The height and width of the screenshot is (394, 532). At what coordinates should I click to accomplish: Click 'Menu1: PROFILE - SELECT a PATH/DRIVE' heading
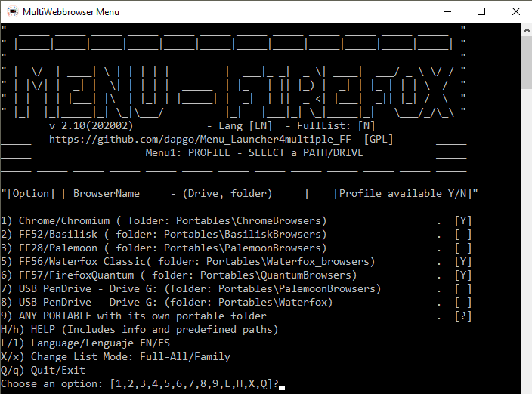[254, 153]
